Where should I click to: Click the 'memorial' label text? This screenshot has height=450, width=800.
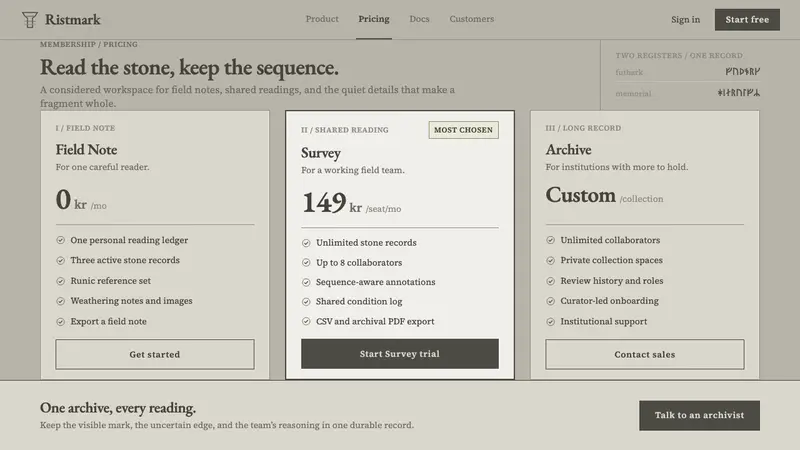coord(633,93)
